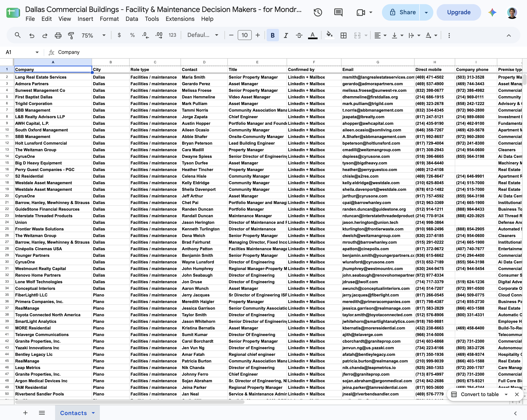The height and width of the screenshot is (420, 527).
Task: Search the menus with magnifier icon
Action: [x=18, y=35]
